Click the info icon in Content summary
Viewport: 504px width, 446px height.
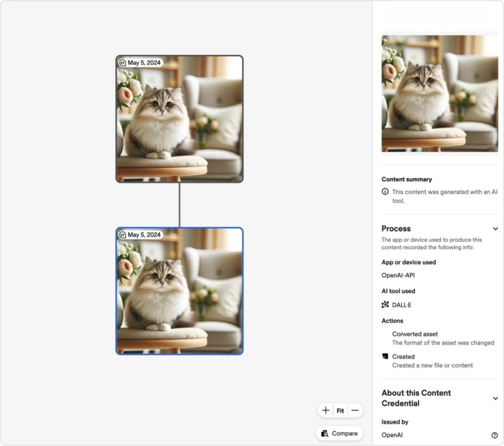pyautogui.click(x=385, y=192)
